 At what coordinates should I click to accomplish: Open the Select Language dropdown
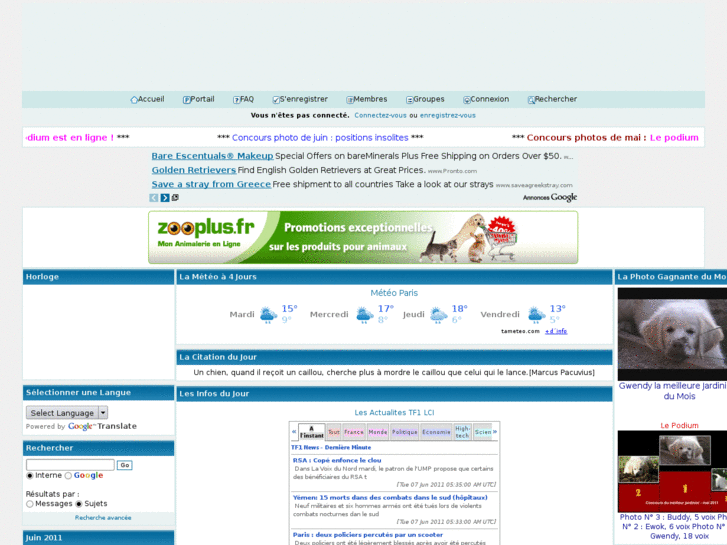tap(67, 413)
